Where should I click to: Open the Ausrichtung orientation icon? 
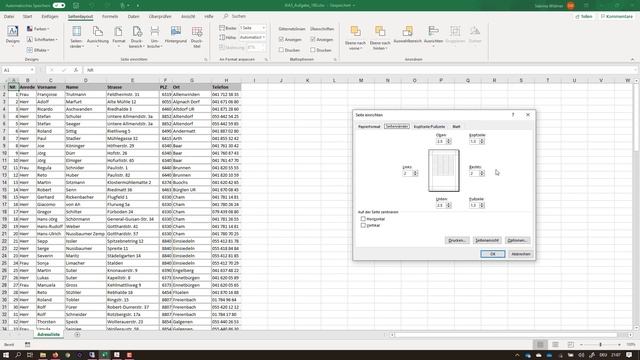[x=98, y=36]
